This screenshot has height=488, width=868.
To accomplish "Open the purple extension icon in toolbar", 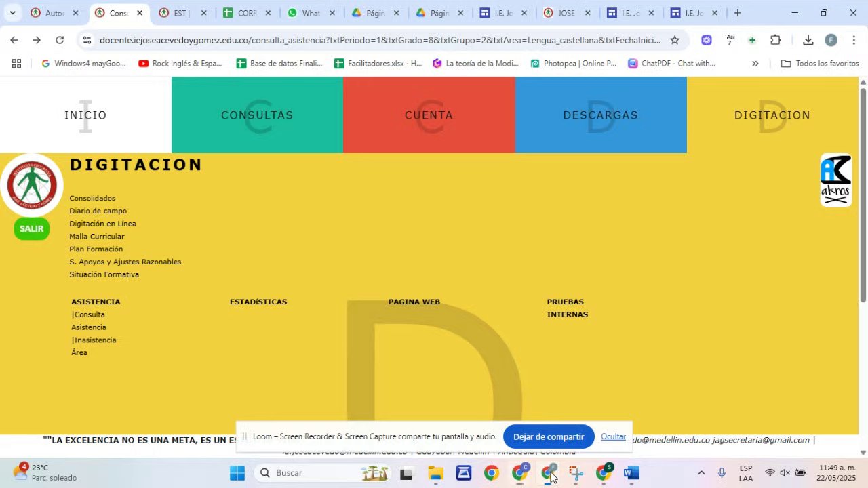I will pos(707,40).
